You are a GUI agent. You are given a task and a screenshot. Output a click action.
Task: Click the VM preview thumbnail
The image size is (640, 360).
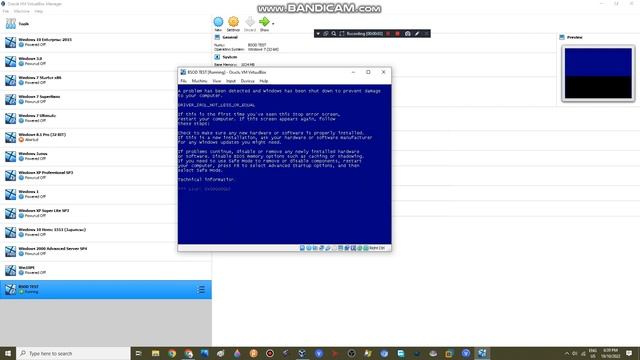[x=598, y=73]
